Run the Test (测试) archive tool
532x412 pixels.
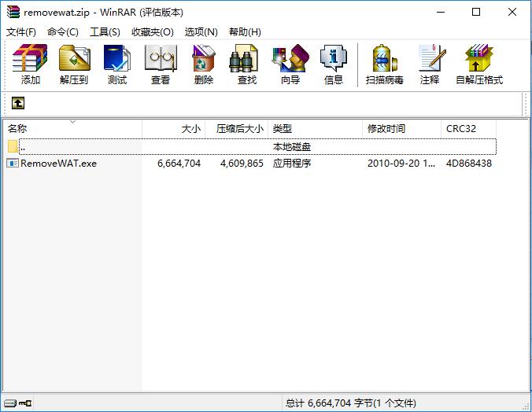[117, 64]
